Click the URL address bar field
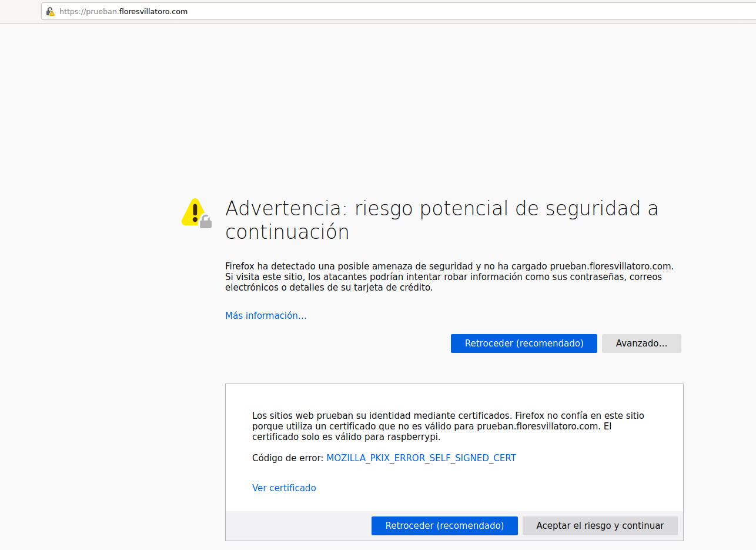Image resolution: width=756 pixels, height=550 pixels. click(399, 11)
